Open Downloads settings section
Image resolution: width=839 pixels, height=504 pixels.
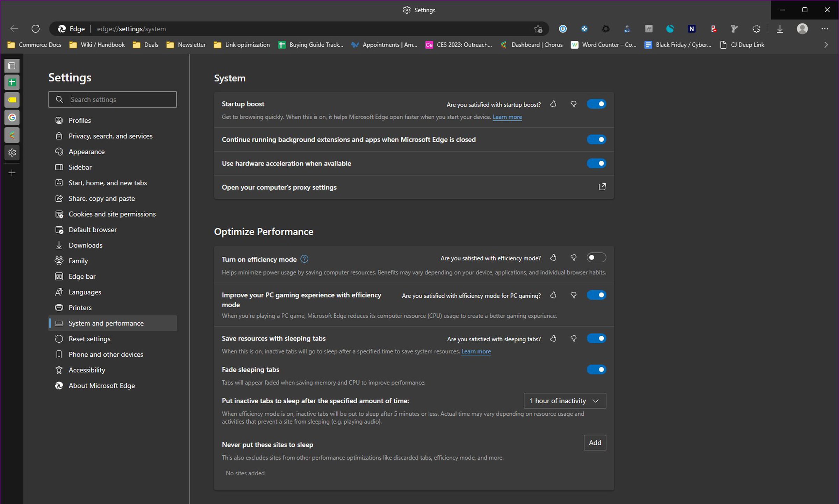coord(85,245)
